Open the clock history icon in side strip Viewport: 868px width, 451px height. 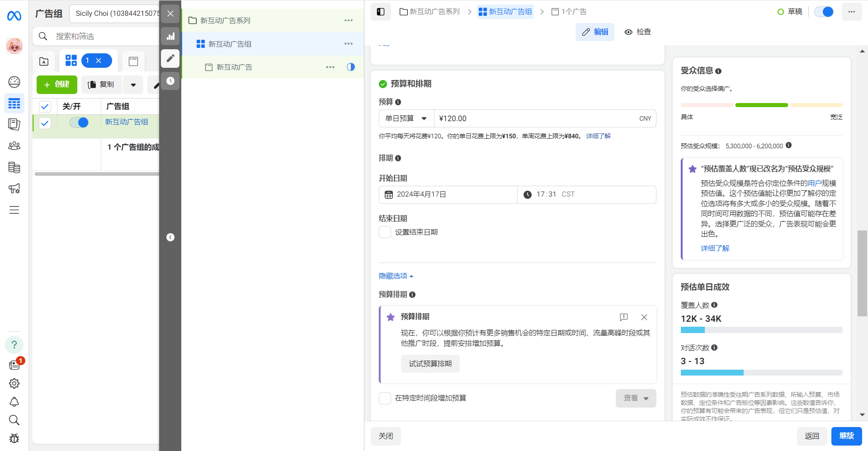point(170,81)
